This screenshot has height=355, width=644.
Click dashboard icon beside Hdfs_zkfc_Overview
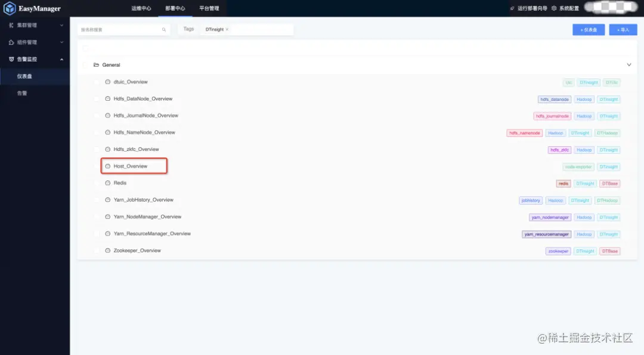click(107, 149)
